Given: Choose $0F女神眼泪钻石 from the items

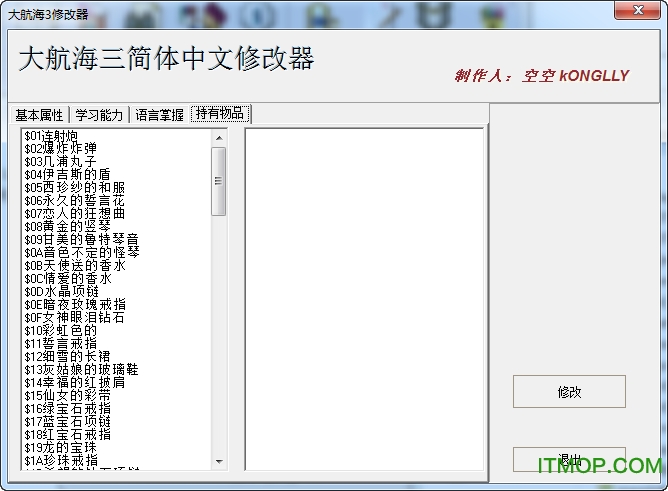Looking at the screenshot, I should 75,317.
